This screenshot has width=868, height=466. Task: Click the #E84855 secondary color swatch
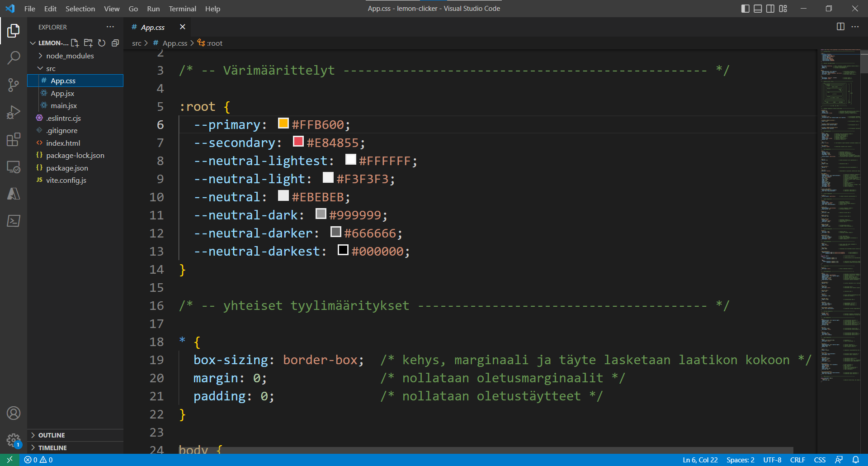click(x=298, y=141)
